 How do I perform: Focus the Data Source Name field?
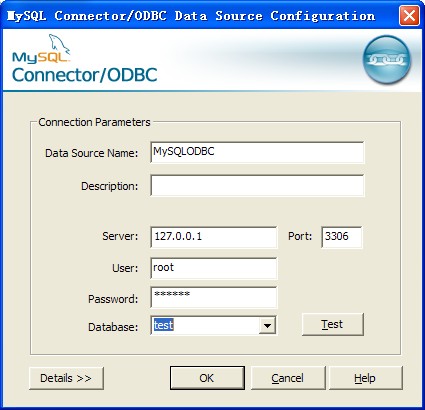coord(257,152)
